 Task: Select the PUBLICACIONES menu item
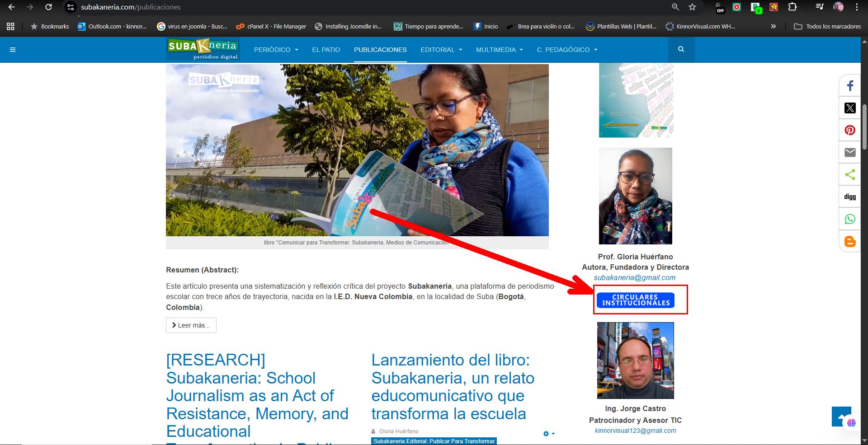pos(380,50)
